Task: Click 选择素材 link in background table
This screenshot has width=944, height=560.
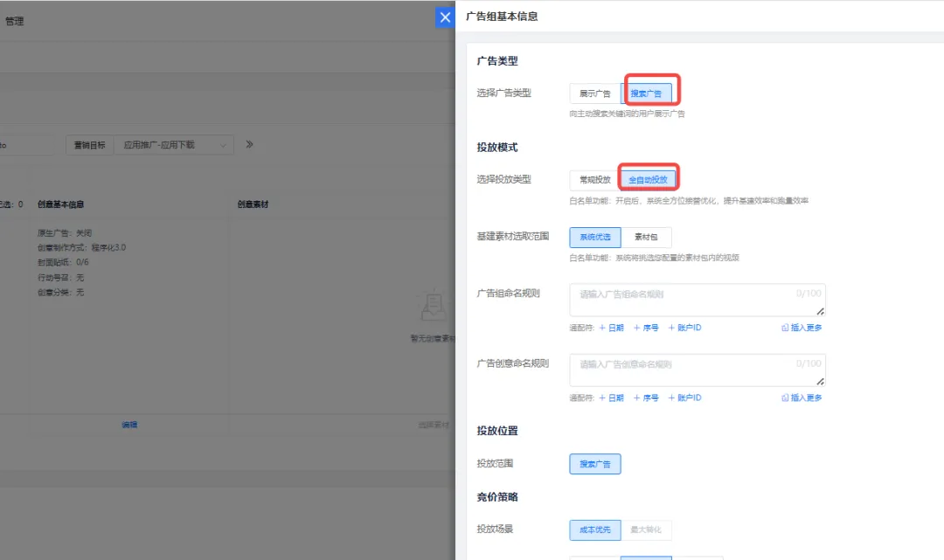Action: (x=434, y=425)
